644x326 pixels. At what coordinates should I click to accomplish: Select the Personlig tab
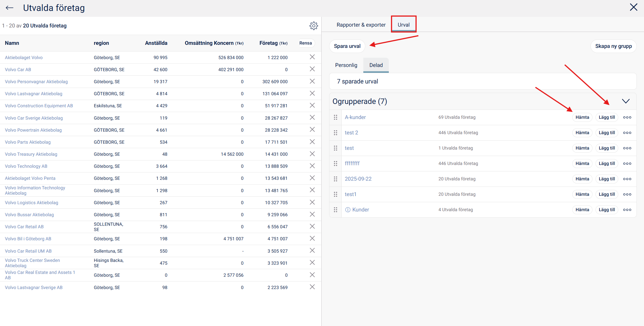[x=346, y=65]
